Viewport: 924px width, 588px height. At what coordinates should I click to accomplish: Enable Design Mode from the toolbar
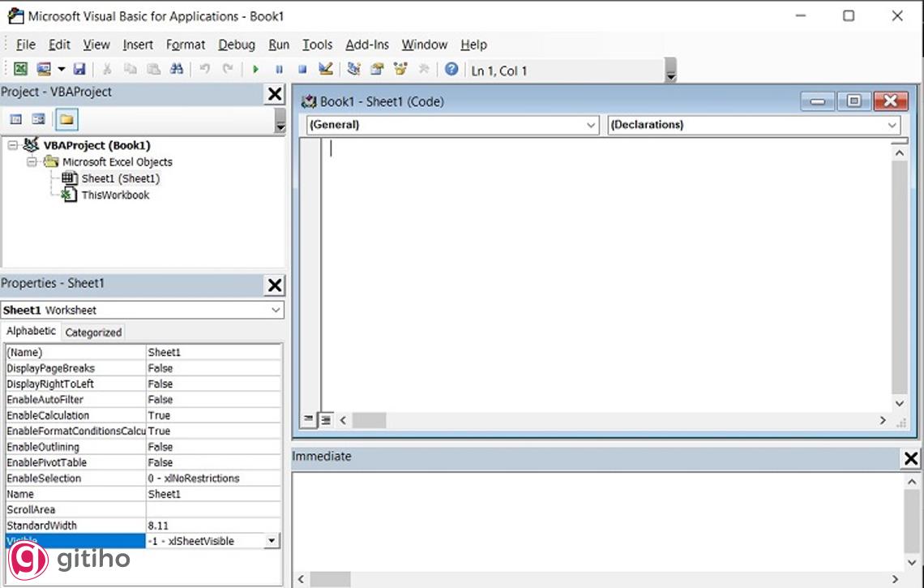[x=325, y=69]
